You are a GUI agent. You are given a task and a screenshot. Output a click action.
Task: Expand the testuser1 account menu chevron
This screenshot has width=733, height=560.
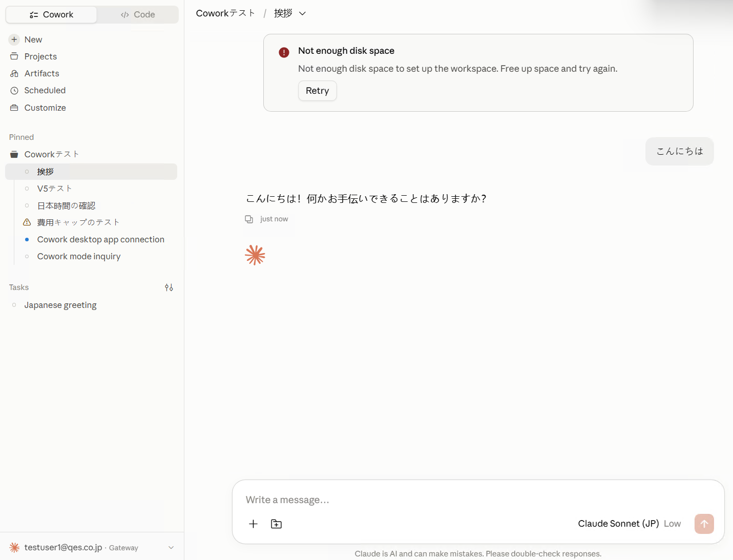point(171,548)
